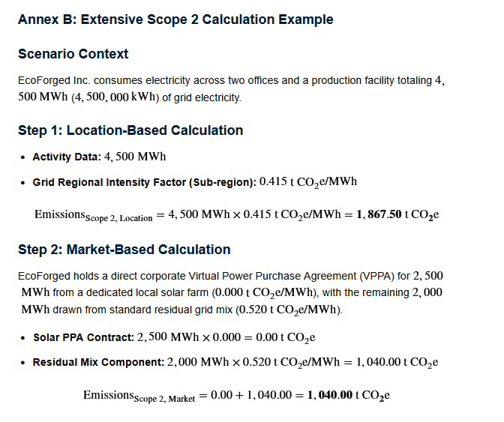Click the bold 1,867.50 result
Viewport: 504px width, 422px height.
pos(379,214)
